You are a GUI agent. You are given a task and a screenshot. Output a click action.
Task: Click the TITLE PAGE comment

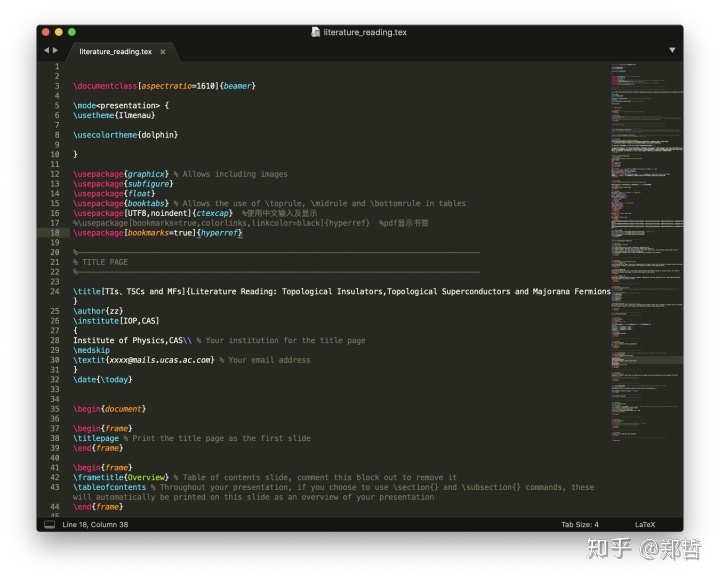point(101,262)
